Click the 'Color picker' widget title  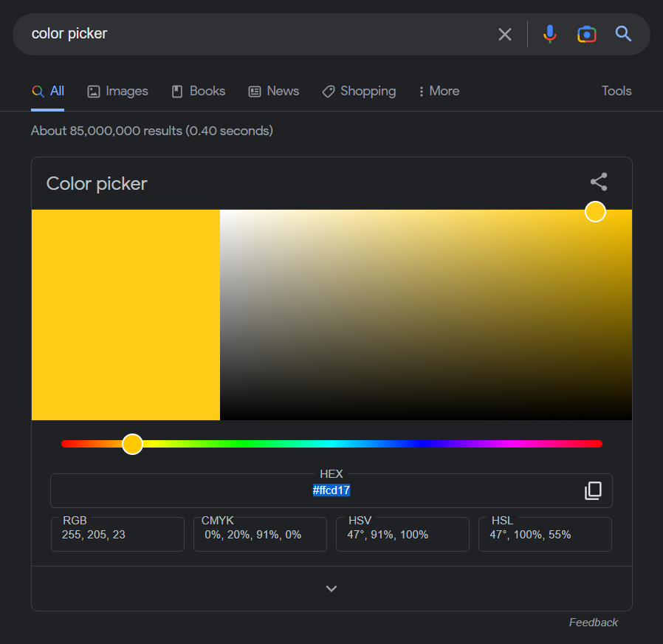click(x=97, y=183)
